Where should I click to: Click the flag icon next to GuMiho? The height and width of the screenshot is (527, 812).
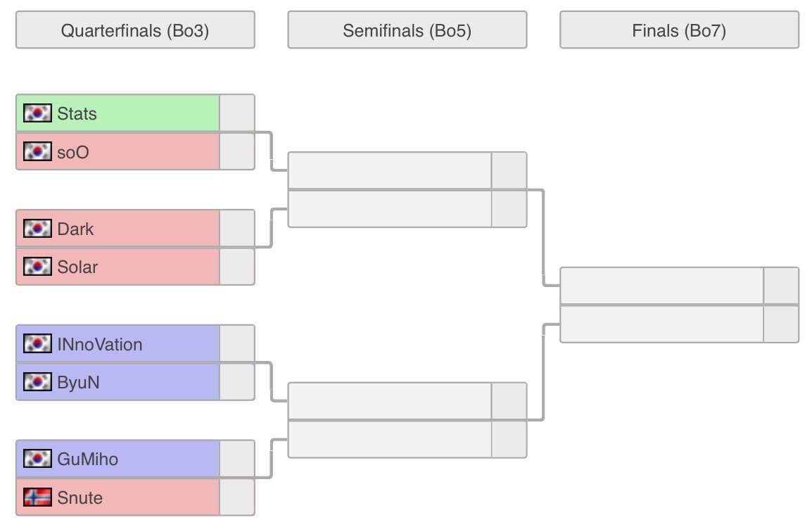[38, 459]
